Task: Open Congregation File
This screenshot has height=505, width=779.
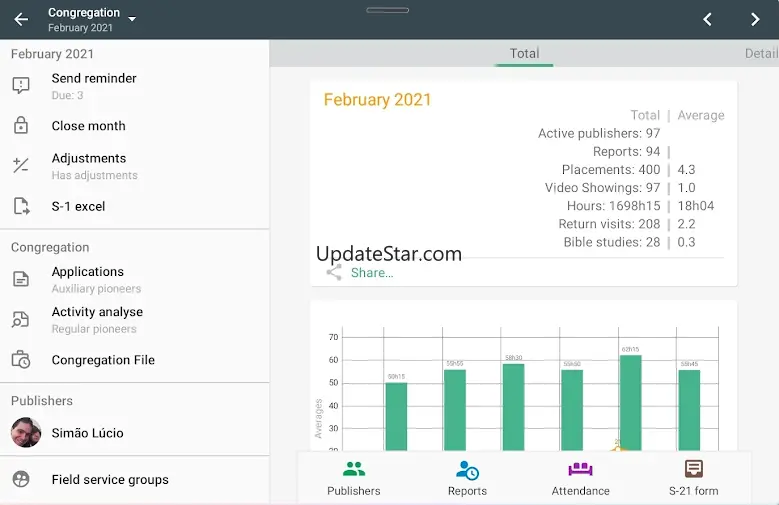Action: [135, 360]
